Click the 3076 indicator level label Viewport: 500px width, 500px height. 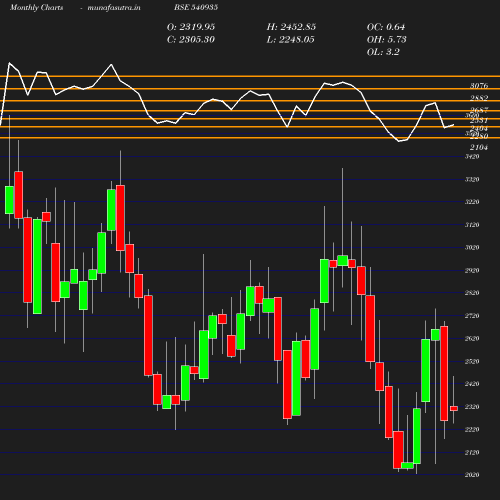pyautogui.click(x=479, y=86)
